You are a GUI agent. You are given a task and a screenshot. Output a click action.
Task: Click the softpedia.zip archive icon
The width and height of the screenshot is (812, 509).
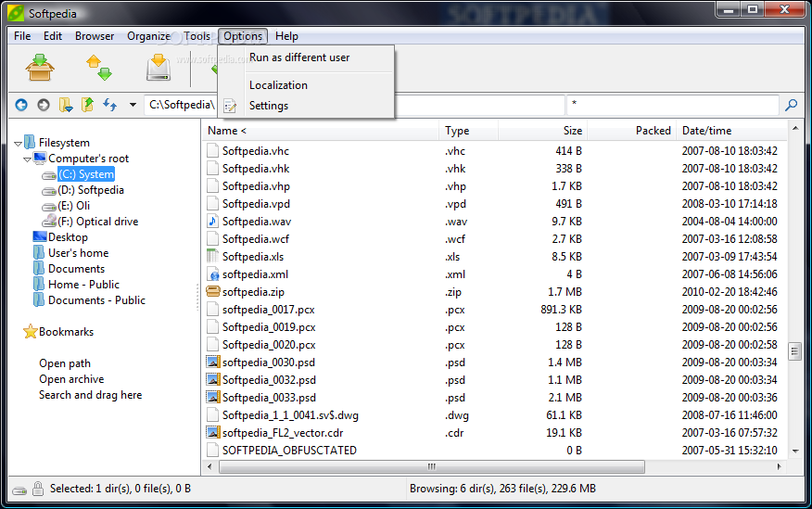[x=213, y=291]
